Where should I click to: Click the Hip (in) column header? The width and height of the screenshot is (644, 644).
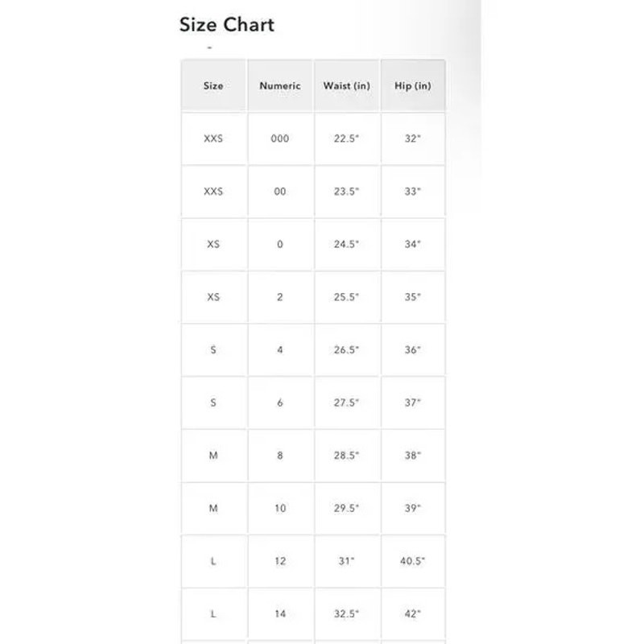tap(413, 85)
